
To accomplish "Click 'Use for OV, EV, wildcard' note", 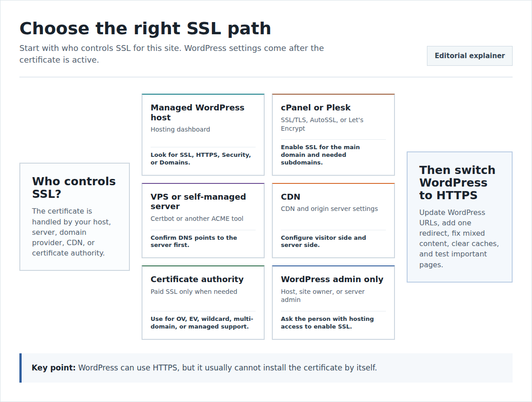I will click(202, 323).
